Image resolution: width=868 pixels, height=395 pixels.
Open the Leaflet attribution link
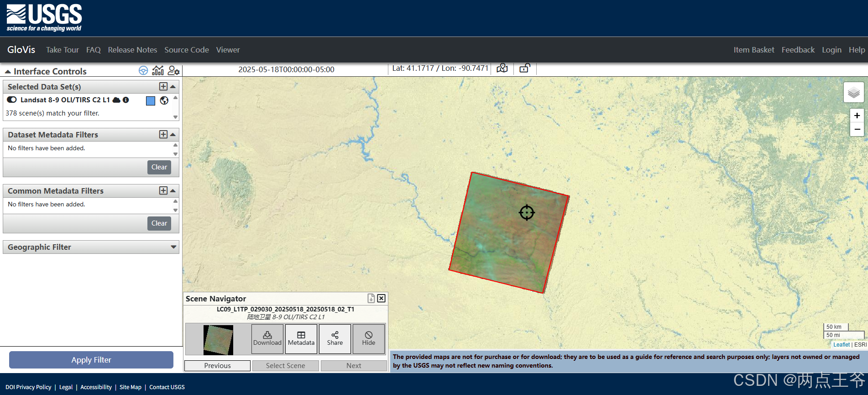click(x=842, y=345)
